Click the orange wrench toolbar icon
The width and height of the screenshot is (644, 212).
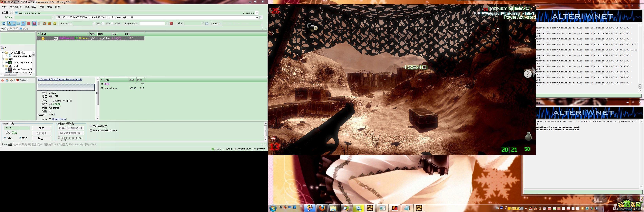click(44, 23)
